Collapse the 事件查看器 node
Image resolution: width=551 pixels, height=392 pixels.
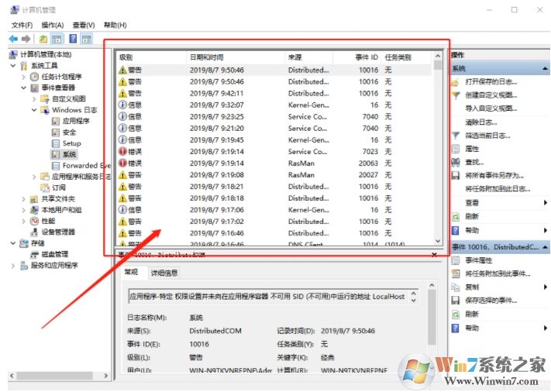(24, 88)
